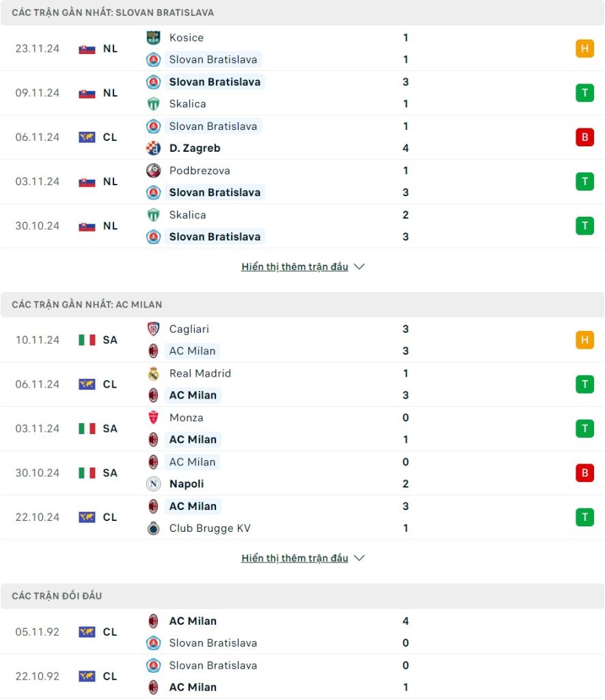Select the Napoli team name

(x=187, y=484)
